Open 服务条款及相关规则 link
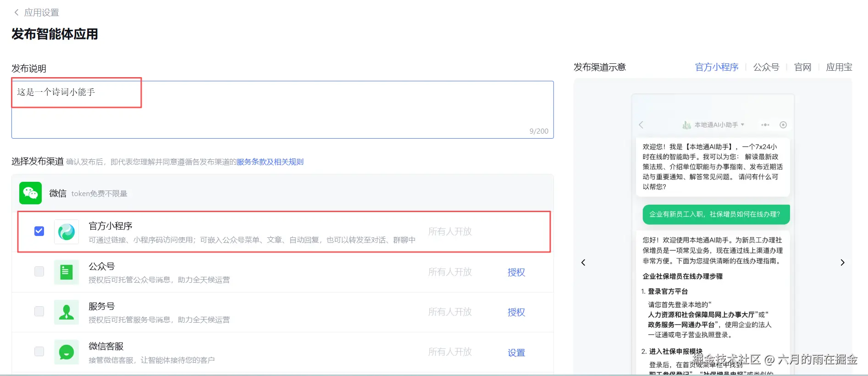 click(270, 162)
